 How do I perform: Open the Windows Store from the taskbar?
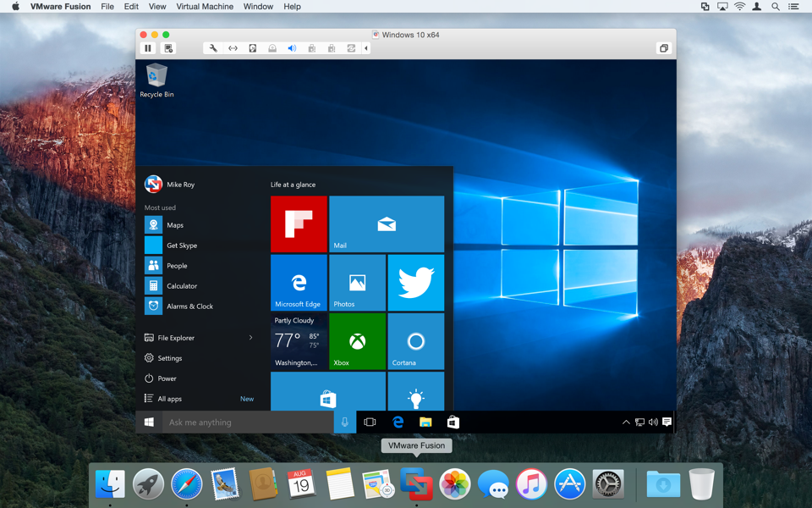click(453, 421)
